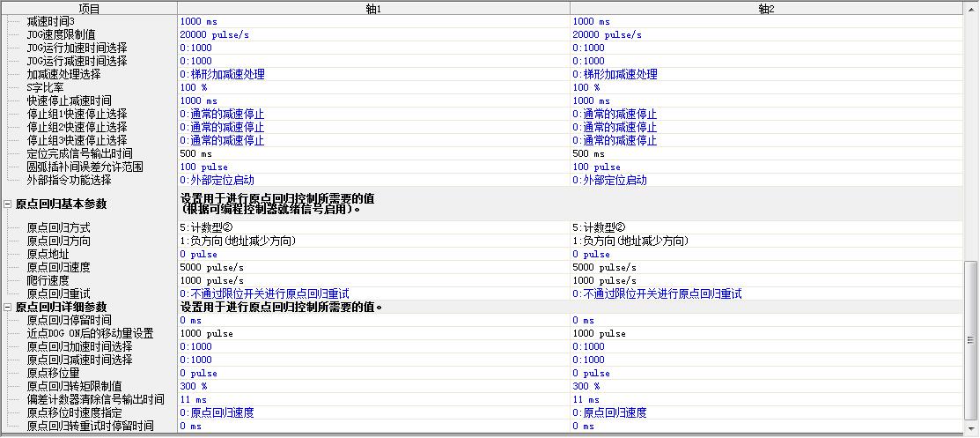Click the scrollbar down arrow
The height and width of the screenshot is (438, 980).
pyautogui.click(x=971, y=428)
